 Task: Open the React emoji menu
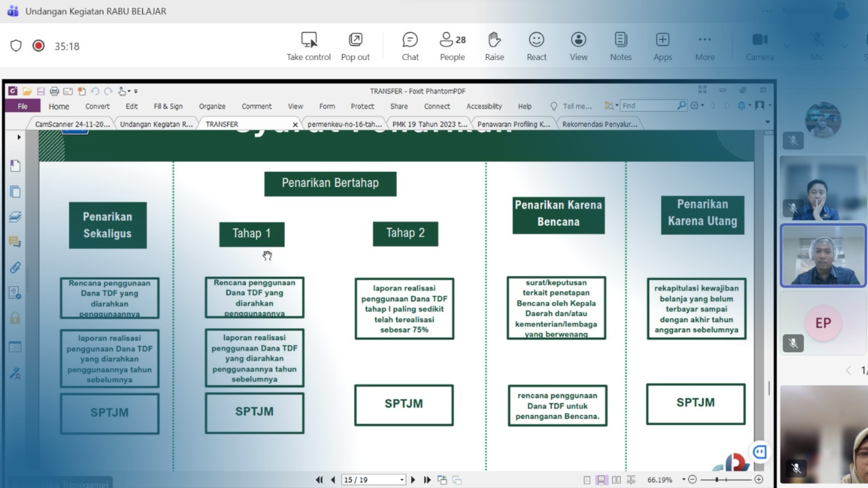tap(536, 46)
